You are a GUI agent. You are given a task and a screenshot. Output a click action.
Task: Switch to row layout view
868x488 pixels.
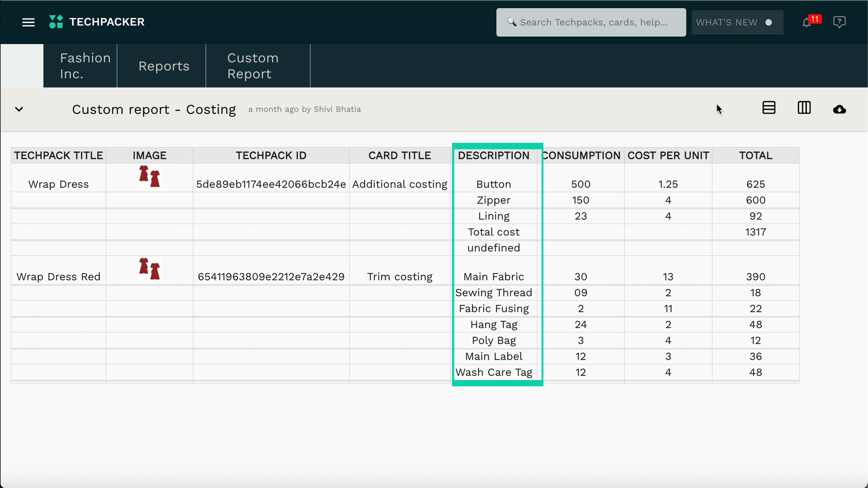769,108
